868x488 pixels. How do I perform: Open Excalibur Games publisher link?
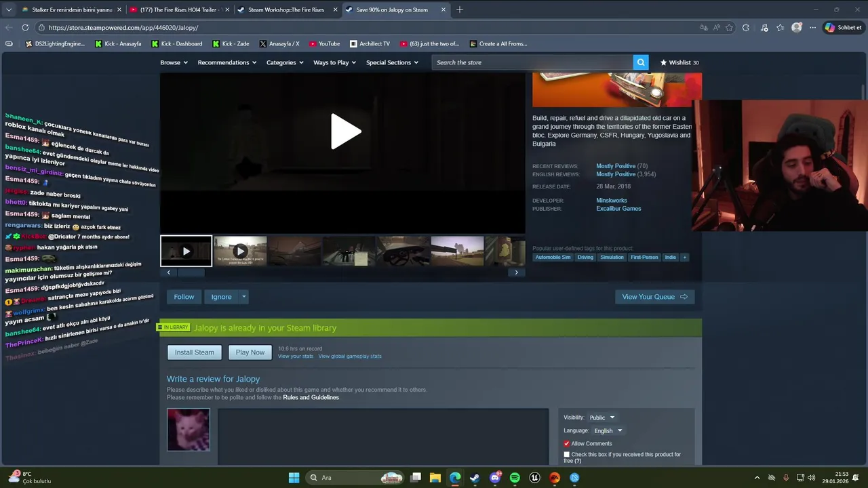[618, 209]
